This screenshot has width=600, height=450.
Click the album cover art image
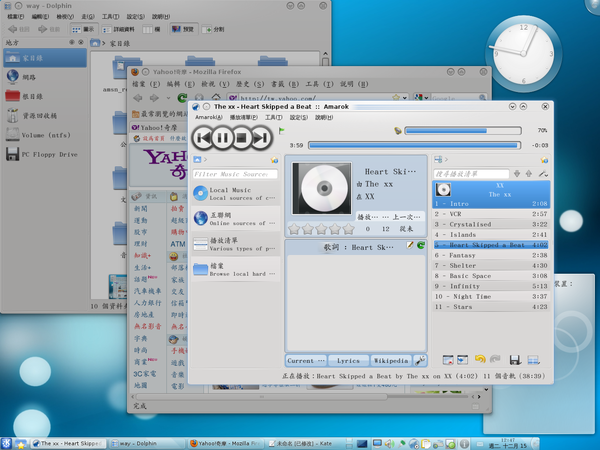[322, 188]
